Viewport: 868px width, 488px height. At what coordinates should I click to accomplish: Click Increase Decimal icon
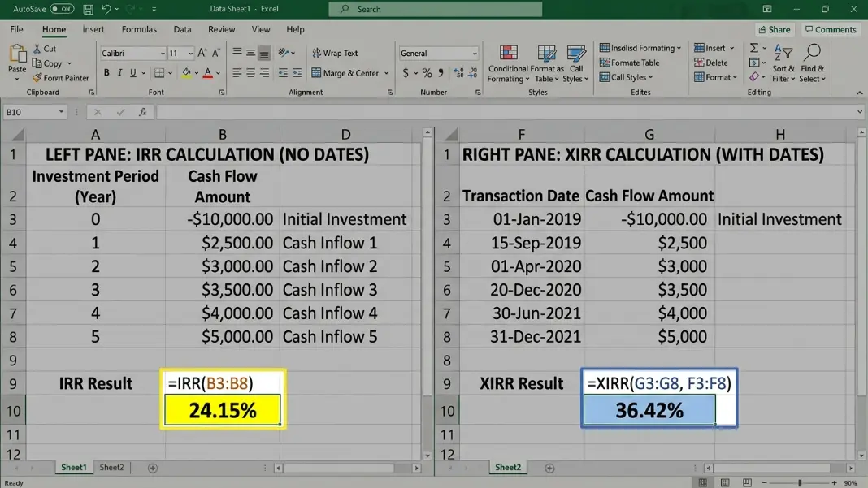(x=458, y=73)
